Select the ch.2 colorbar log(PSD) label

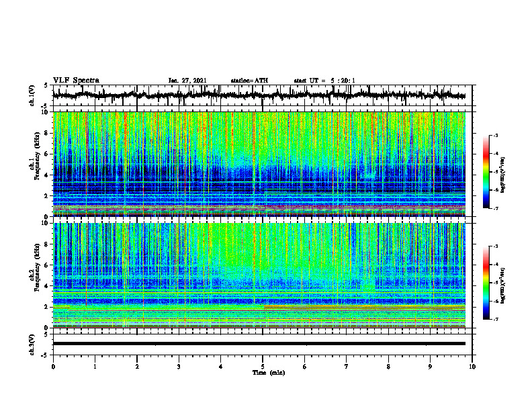503,285
